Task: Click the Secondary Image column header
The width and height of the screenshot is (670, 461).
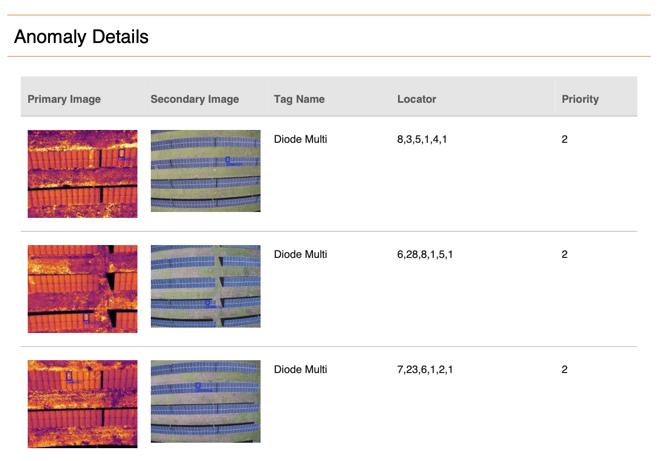Action: pos(194,99)
